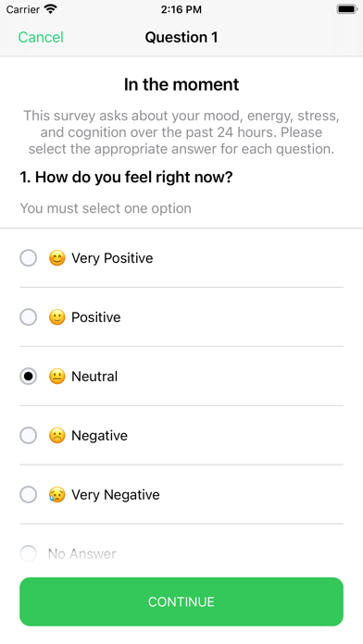Select the Very Positive radio button
The height and width of the screenshot is (644, 363).
[29, 258]
